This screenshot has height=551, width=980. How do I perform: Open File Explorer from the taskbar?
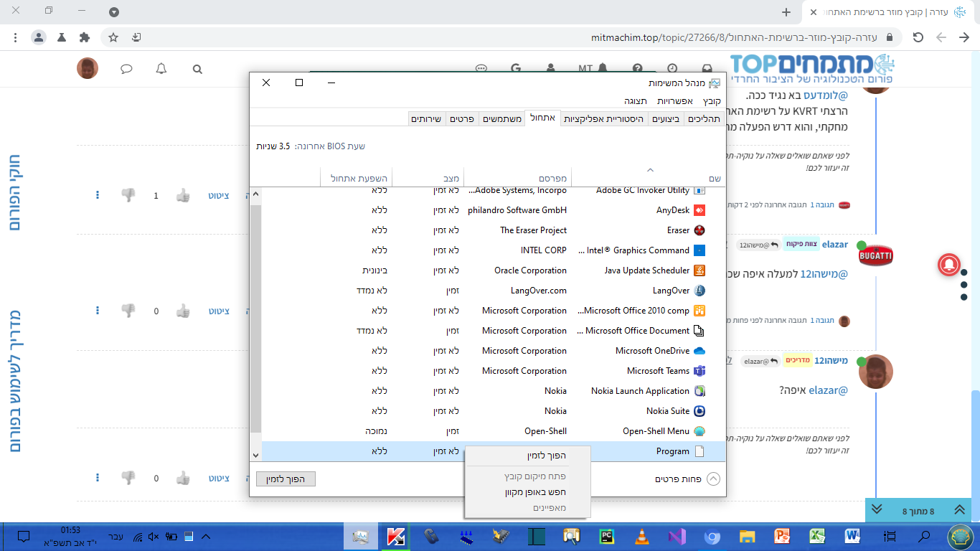coord(747,537)
